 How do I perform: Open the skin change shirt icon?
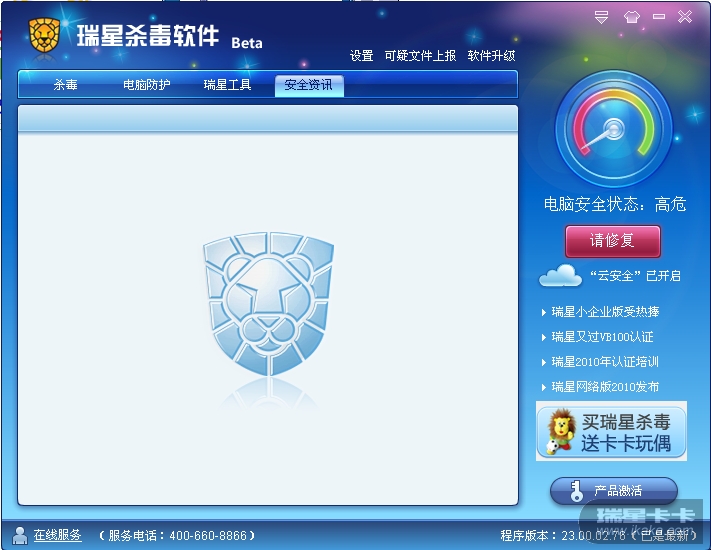click(632, 17)
